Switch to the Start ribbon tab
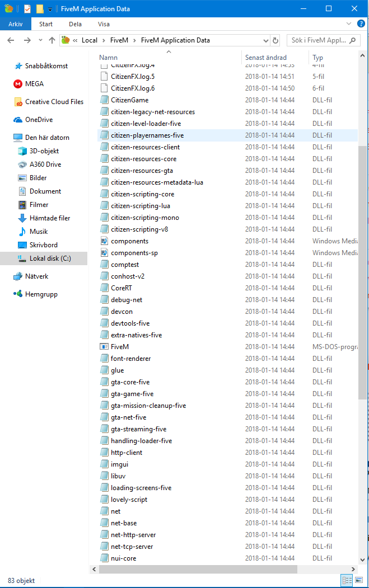 click(46, 24)
